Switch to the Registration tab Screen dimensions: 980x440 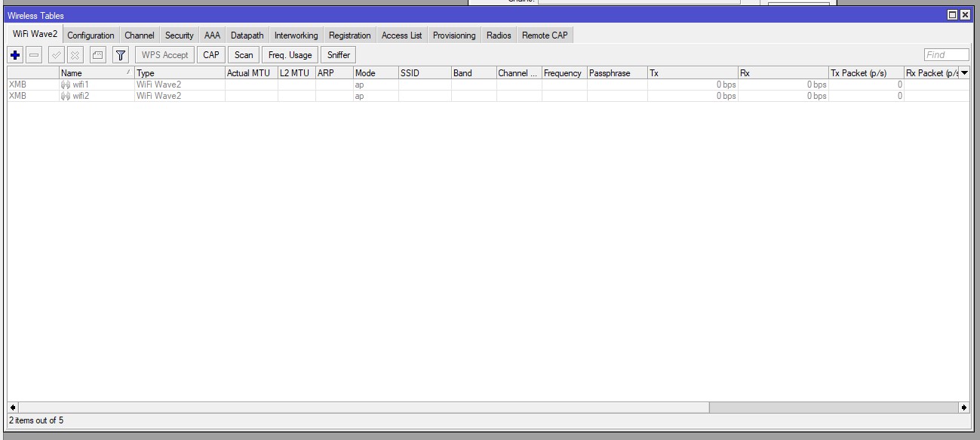coord(349,35)
